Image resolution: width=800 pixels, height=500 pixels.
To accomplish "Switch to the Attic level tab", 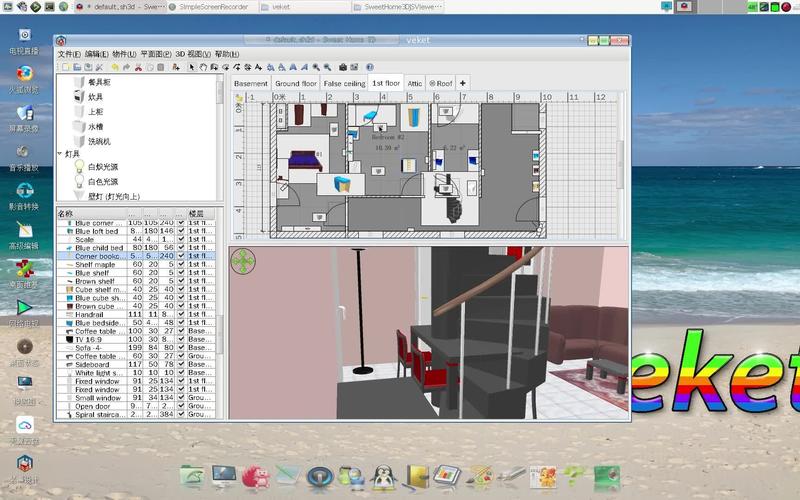I will (x=415, y=83).
